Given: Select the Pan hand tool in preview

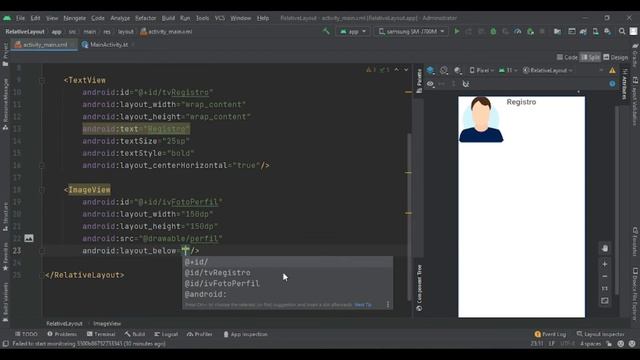Looking at the screenshot, I should (605, 248).
